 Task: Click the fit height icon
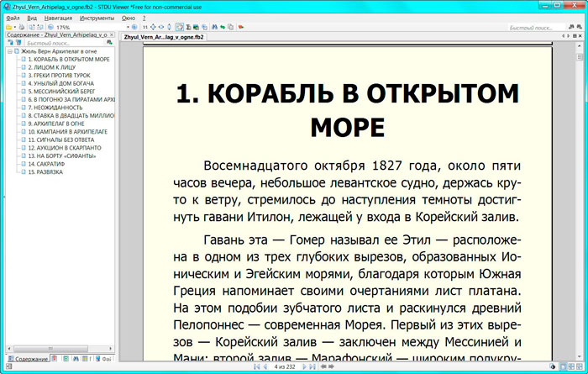(169, 27)
